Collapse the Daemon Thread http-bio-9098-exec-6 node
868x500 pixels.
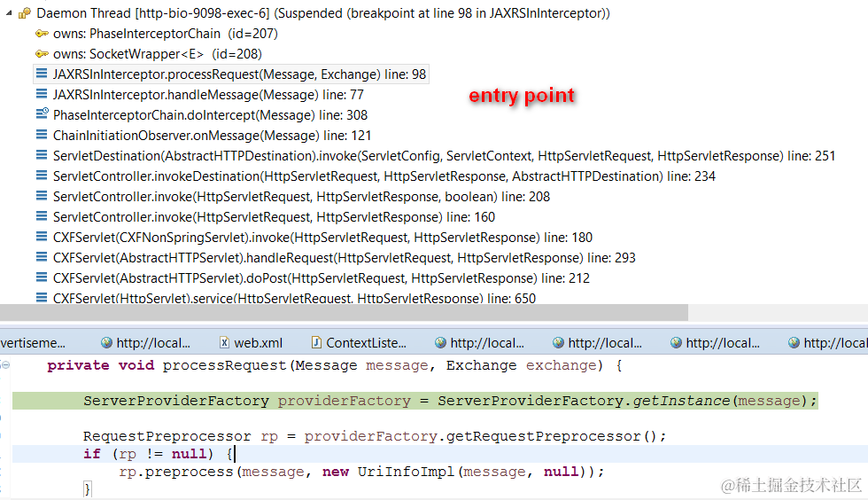(x=9, y=12)
